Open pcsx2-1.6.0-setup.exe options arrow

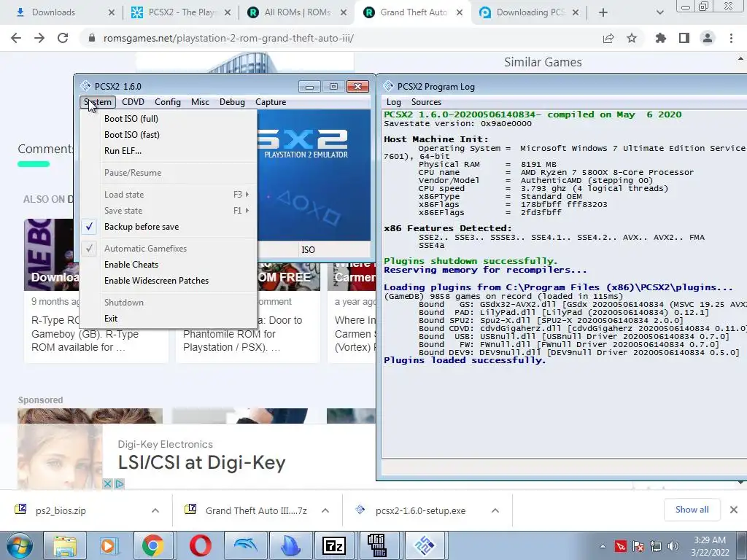(495, 510)
